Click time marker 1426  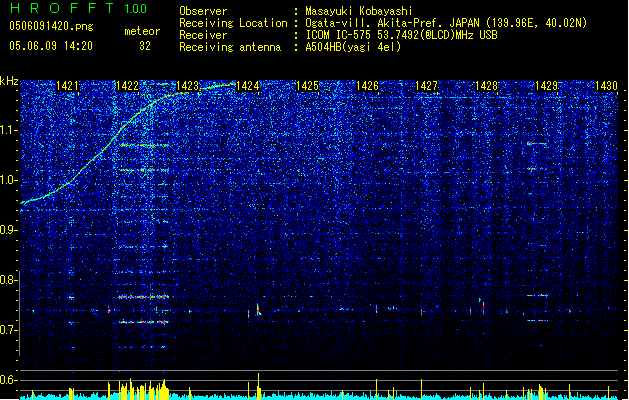(367, 86)
